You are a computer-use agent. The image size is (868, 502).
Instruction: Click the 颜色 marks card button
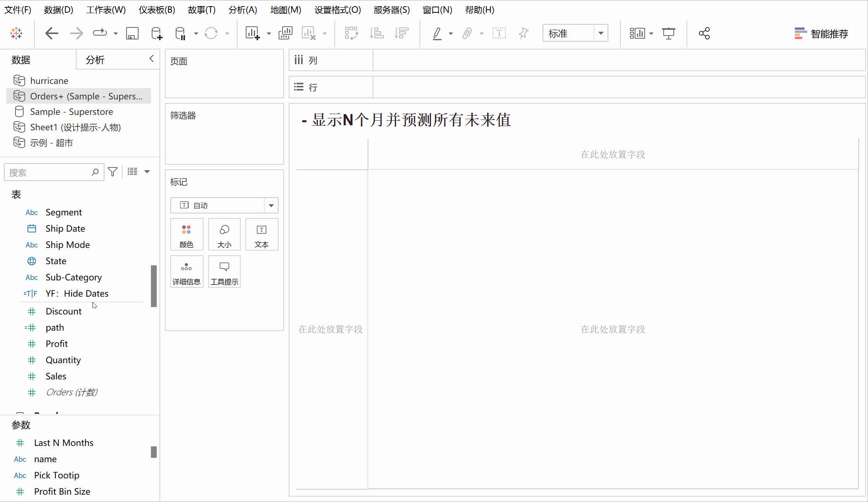[x=187, y=235]
